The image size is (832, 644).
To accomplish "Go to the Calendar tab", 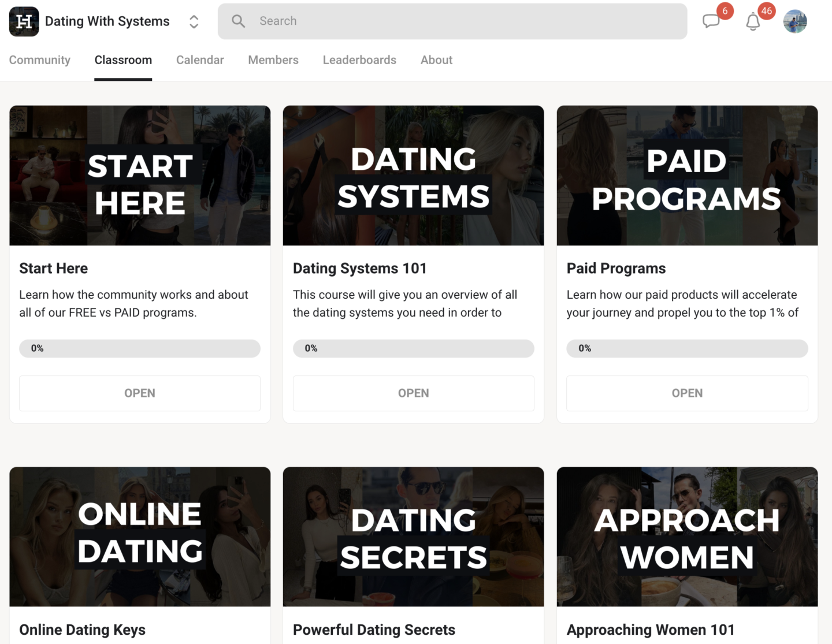I will pos(200,60).
